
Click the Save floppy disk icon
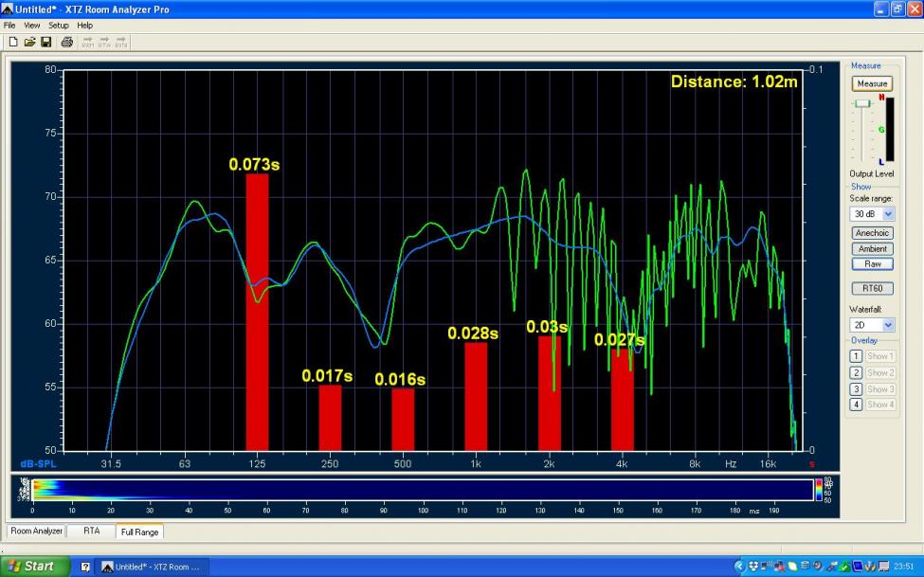point(46,42)
